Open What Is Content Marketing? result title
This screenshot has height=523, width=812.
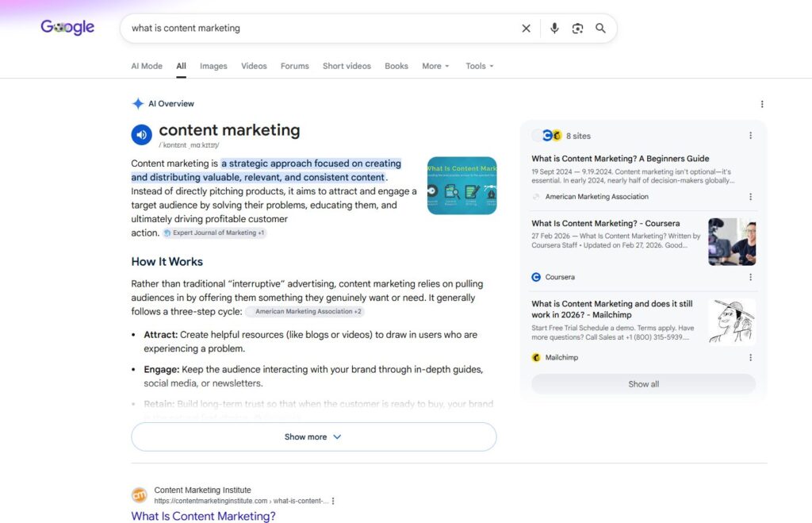click(203, 517)
